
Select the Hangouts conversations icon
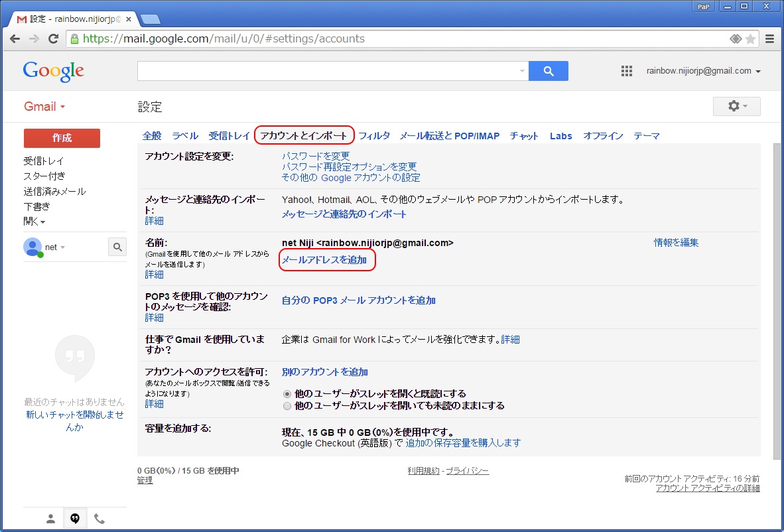point(75,519)
